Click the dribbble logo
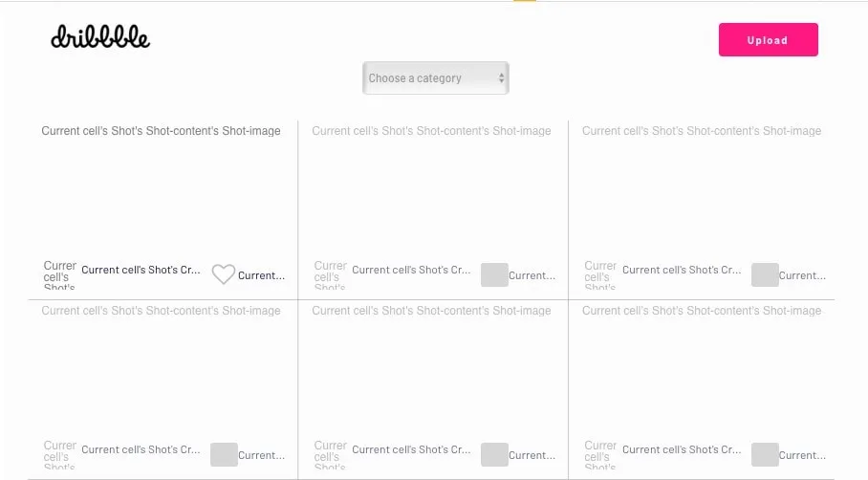The height and width of the screenshot is (480, 868). [100, 37]
